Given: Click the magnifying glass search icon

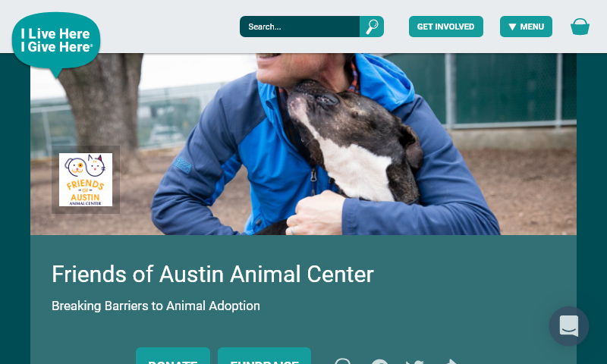Looking at the screenshot, I should 372,27.
